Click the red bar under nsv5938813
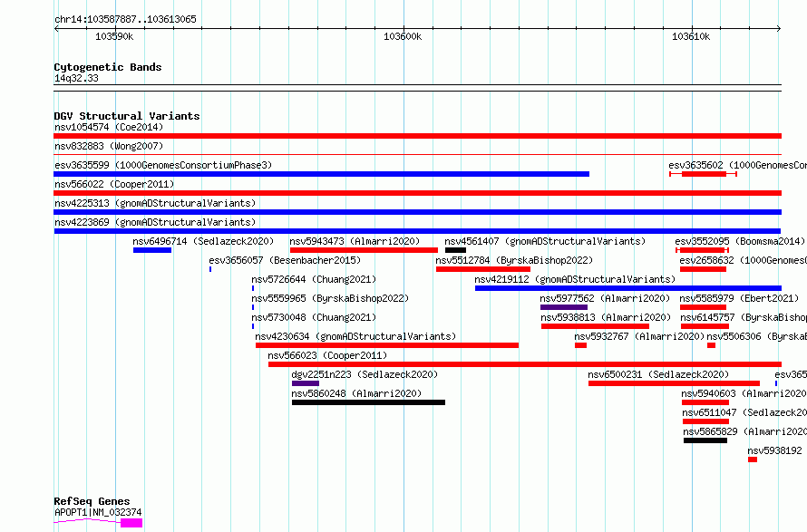Screen dimensions: 807x532 596,326
